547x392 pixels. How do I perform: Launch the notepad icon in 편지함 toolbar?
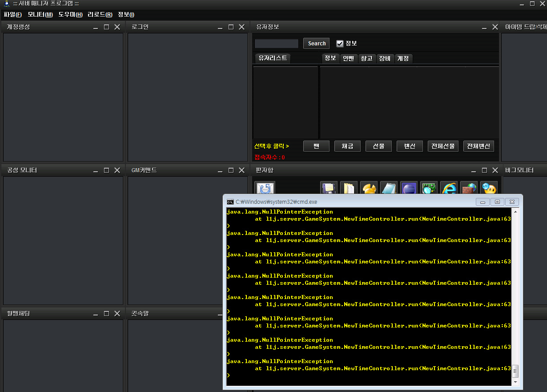point(389,188)
